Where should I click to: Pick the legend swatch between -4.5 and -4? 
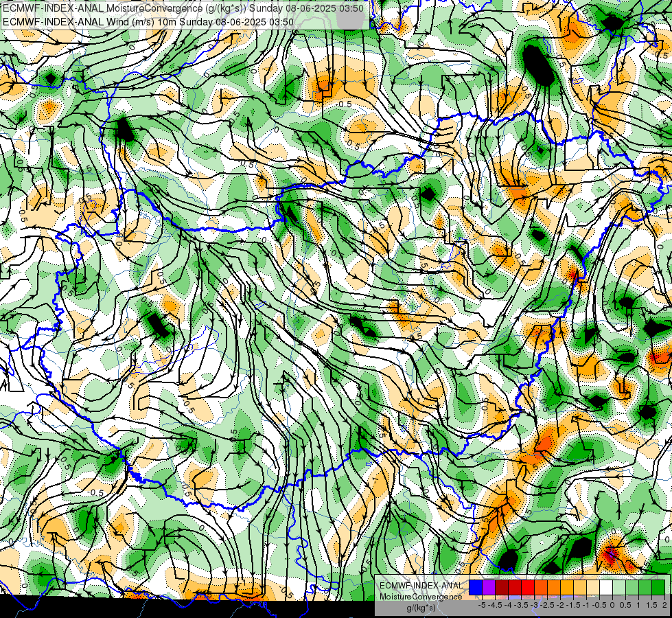pos(502,587)
